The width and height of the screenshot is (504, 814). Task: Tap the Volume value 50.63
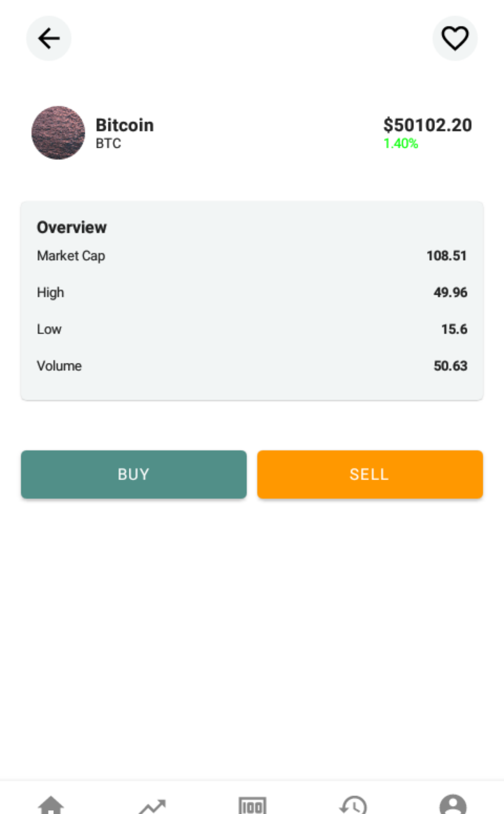pyautogui.click(x=450, y=366)
